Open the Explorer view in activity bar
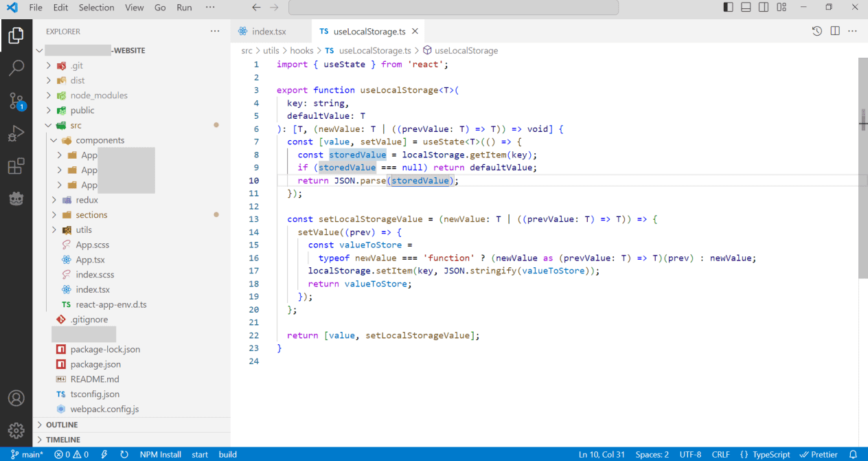 click(x=16, y=36)
